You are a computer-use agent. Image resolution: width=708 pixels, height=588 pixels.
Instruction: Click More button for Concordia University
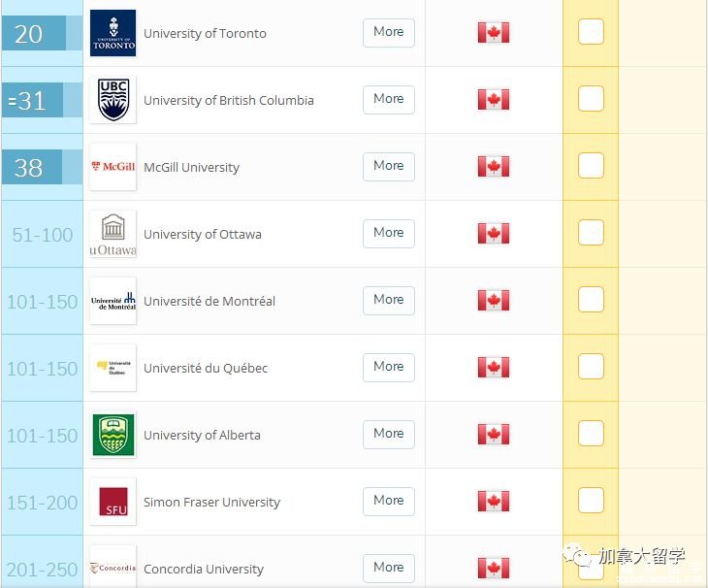(x=388, y=568)
